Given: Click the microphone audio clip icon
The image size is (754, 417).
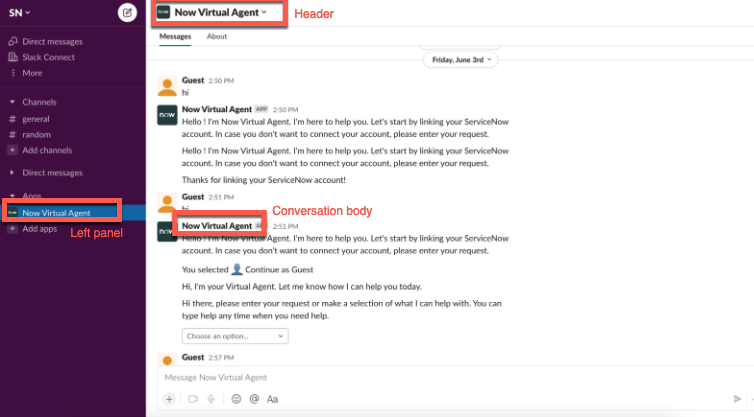Looking at the screenshot, I should pos(211,399).
